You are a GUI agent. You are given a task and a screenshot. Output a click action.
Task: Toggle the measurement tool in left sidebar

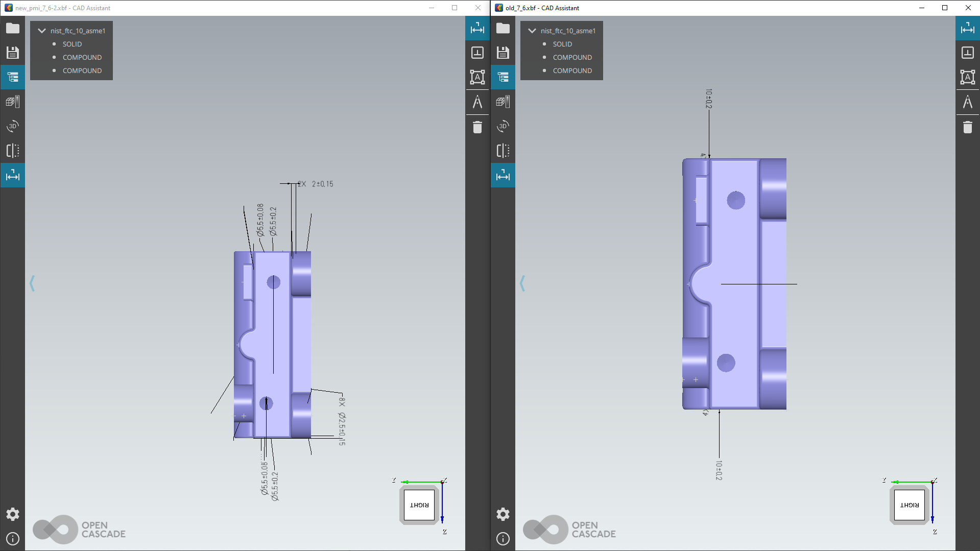point(13,175)
